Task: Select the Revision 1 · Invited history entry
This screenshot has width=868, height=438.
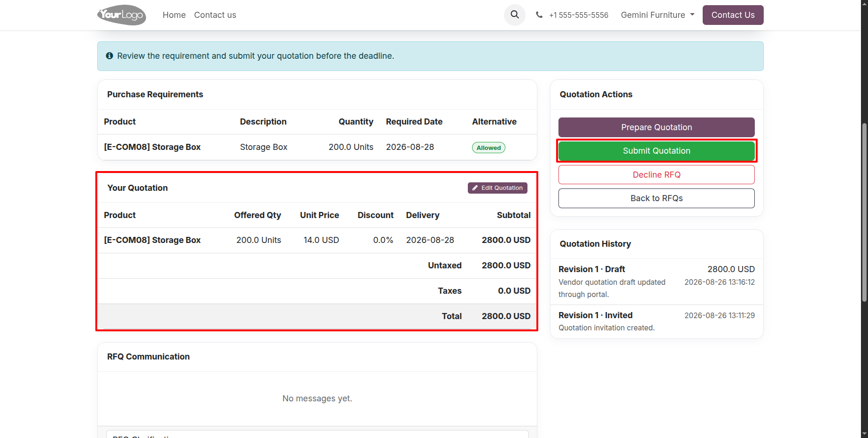Action: [x=656, y=321]
